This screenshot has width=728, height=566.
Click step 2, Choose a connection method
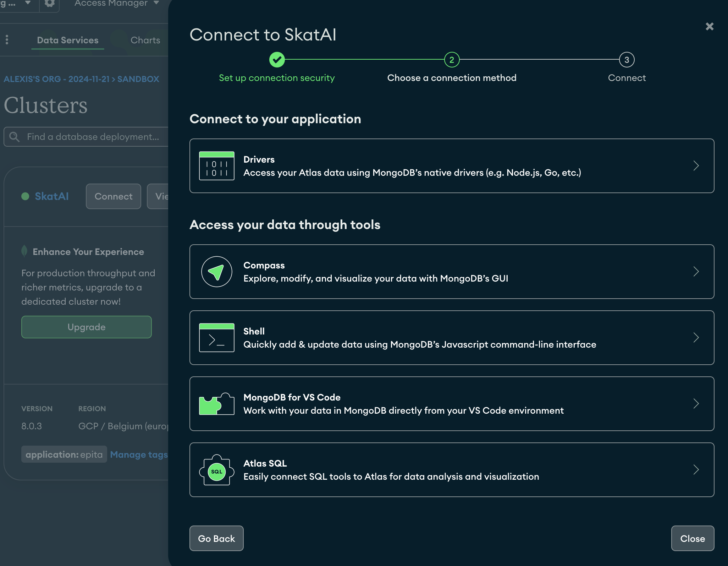pyautogui.click(x=452, y=60)
